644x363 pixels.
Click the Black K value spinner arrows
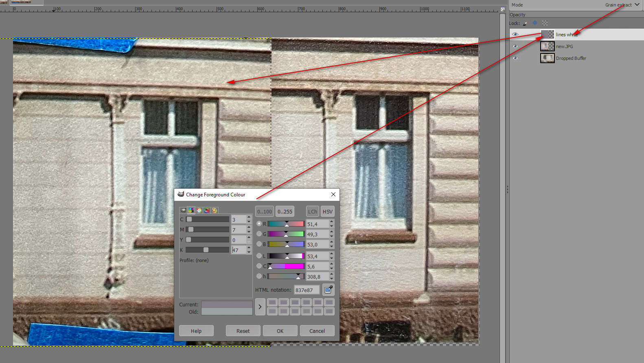pos(249,250)
